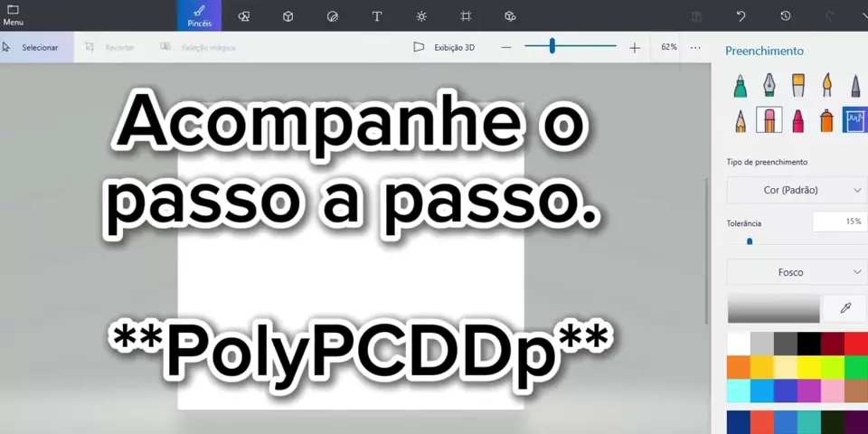Pick the dark red color swatch
The image size is (868, 434).
(833, 344)
